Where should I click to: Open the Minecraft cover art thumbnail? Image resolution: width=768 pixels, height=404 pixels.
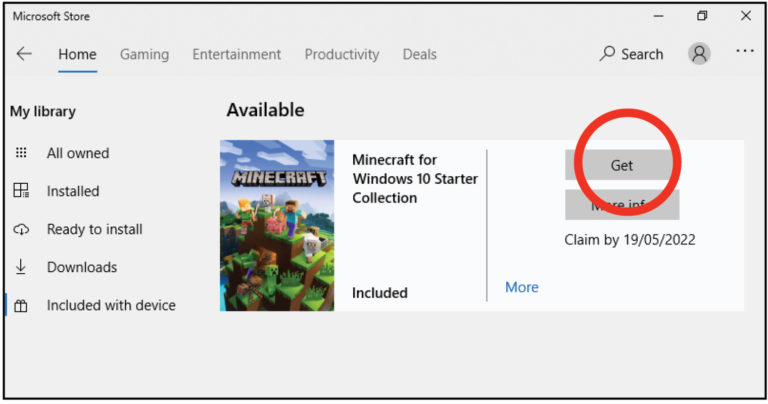tap(277, 225)
